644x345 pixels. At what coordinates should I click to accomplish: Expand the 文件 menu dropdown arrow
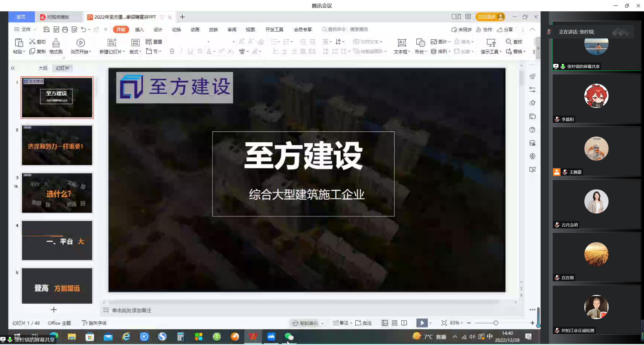[x=35, y=29]
